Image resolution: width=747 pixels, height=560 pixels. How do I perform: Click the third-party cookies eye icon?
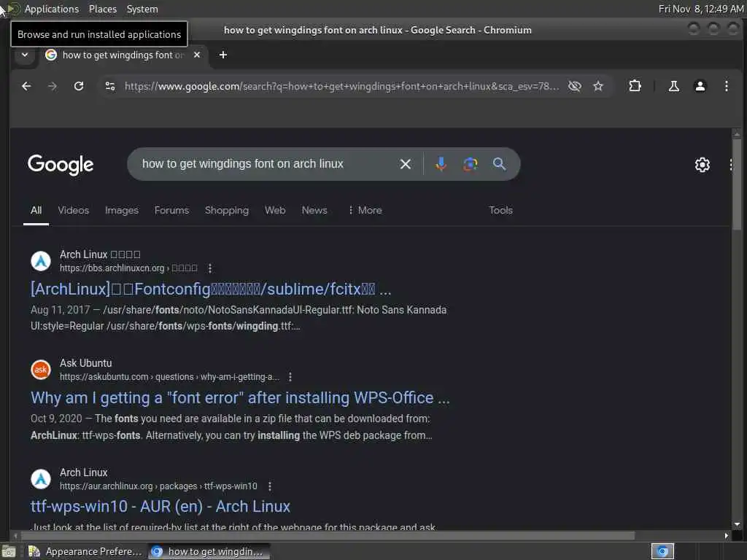click(575, 86)
